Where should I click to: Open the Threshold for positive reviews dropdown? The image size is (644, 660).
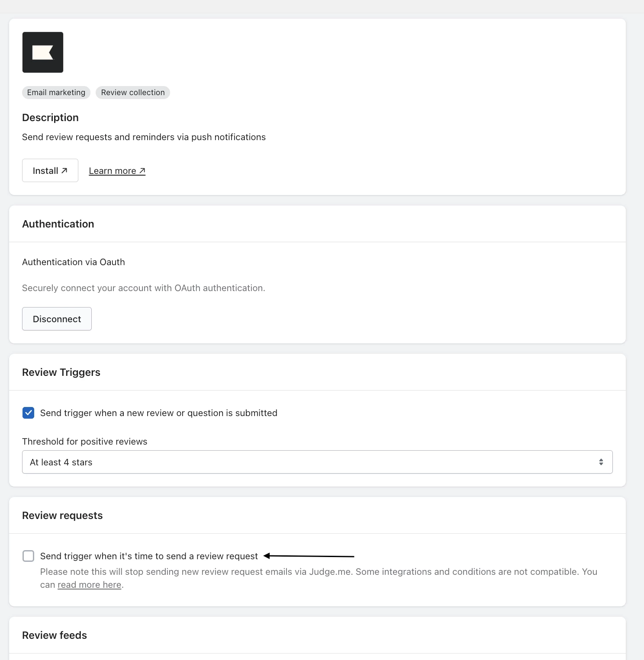point(317,462)
